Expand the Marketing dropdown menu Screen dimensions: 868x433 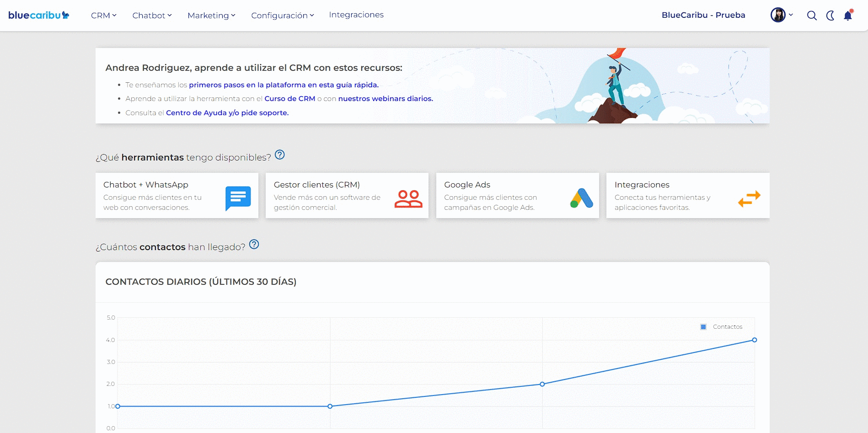point(211,16)
